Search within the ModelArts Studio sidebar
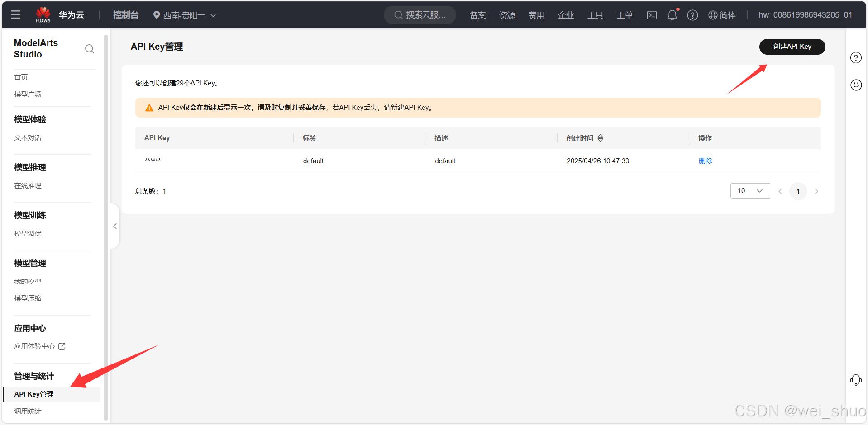 click(x=90, y=49)
